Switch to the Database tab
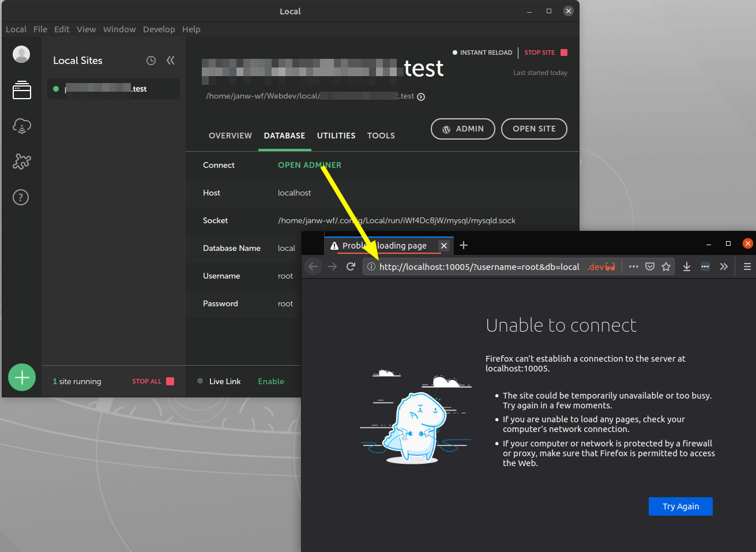The image size is (756, 552). [x=284, y=136]
